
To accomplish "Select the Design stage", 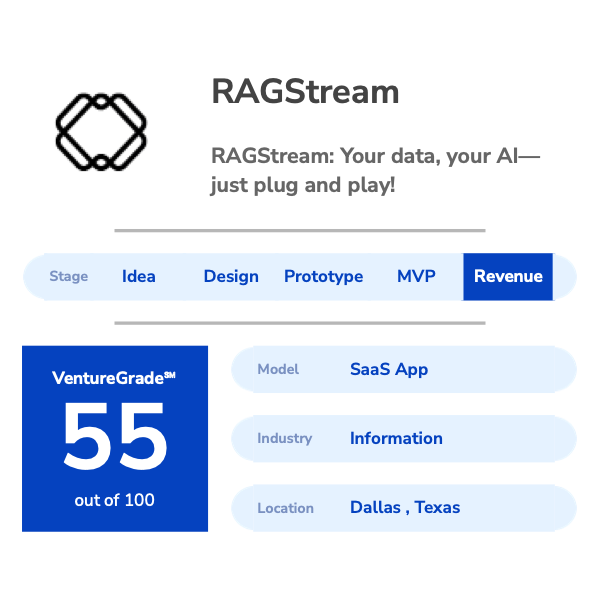I will (x=231, y=276).
